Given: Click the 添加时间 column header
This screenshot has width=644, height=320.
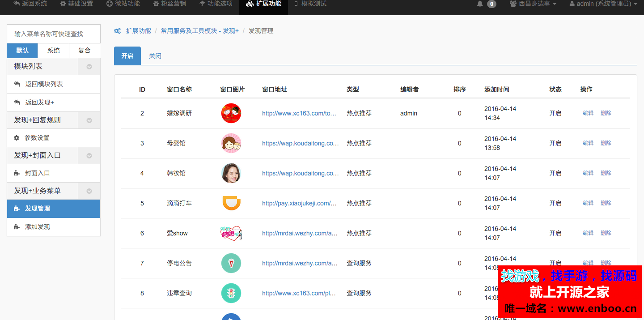Looking at the screenshot, I should click(x=497, y=90).
